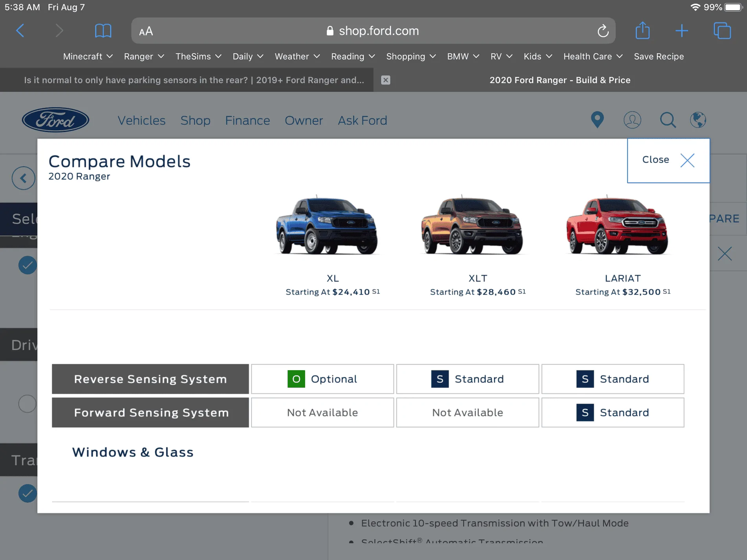Image resolution: width=747 pixels, height=560 pixels.
Task: Expand the Ranger bookmarks folder
Action: tap(144, 57)
